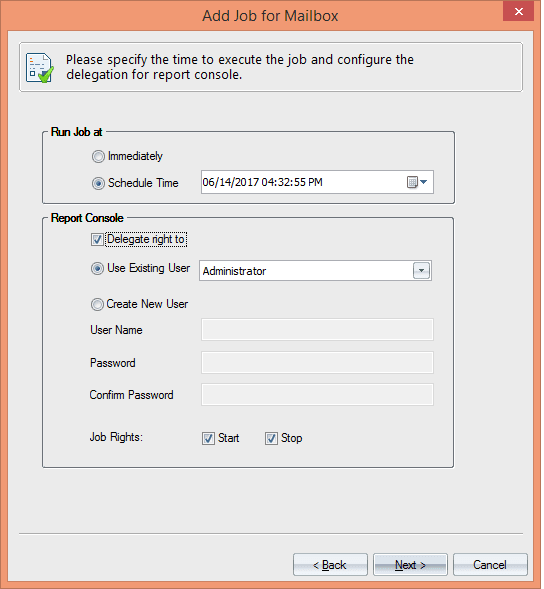The width and height of the screenshot is (544, 589).
Task: Click the Password text field
Action: [x=317, y=362]
